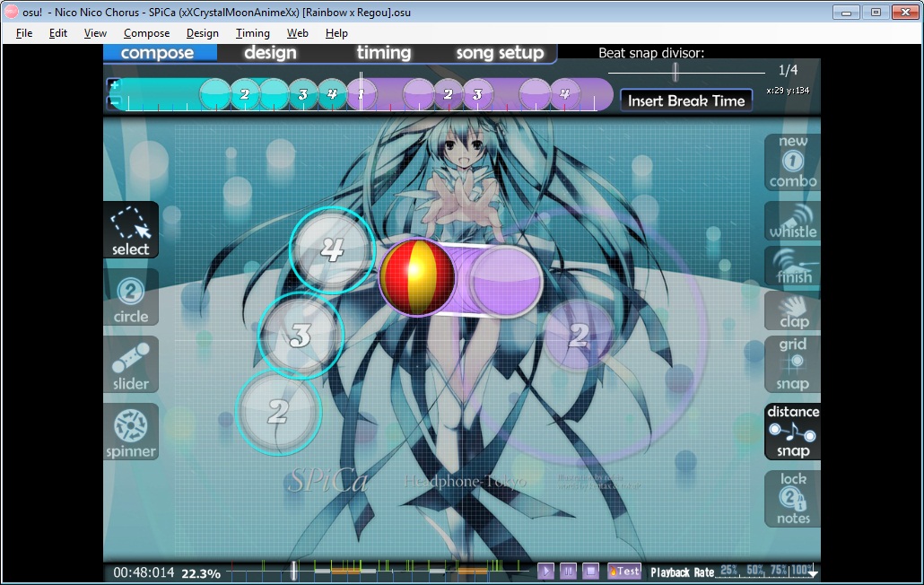Click the Insert Break Time button
The width and height of the screenshot is (924, 585).
[x=686, y=100]
